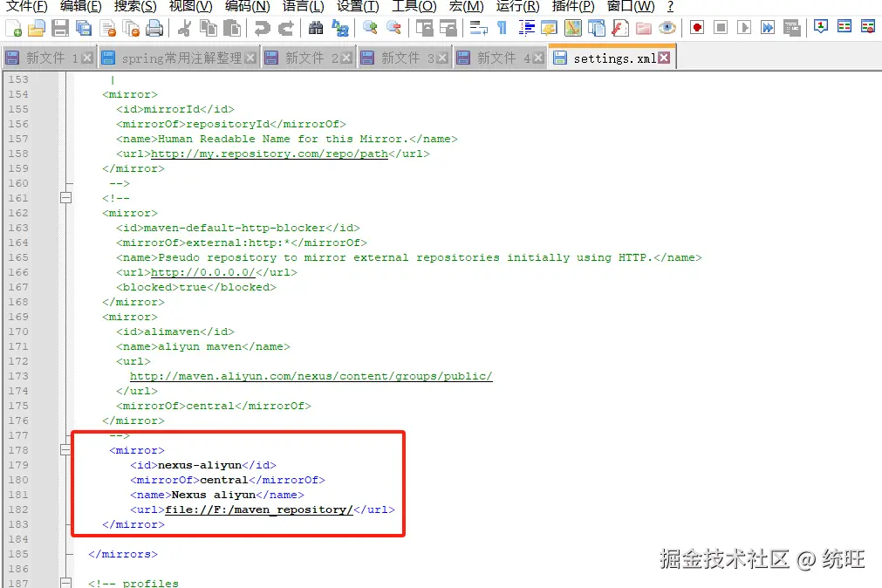Open the 编辑(E) menu

[x=80, y=6]
